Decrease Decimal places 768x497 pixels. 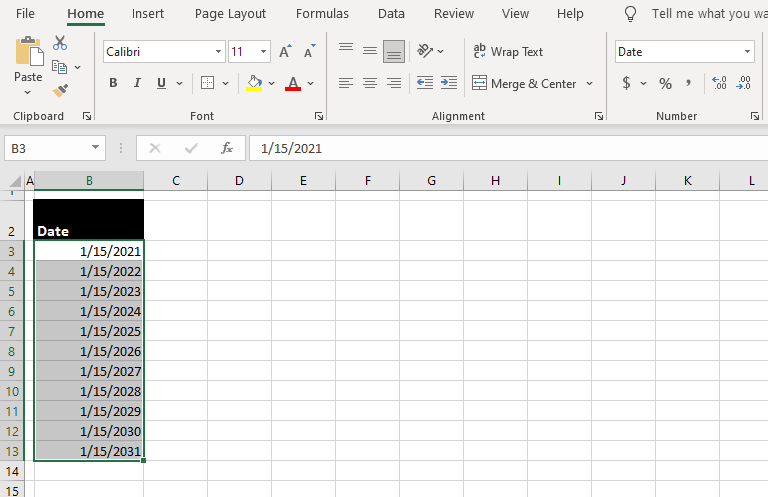coord(743,83)
